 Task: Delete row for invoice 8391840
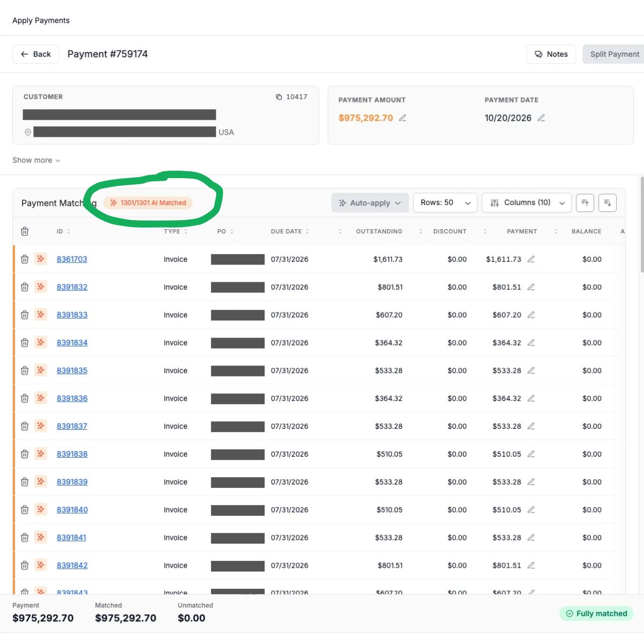[x=25, y=510]
